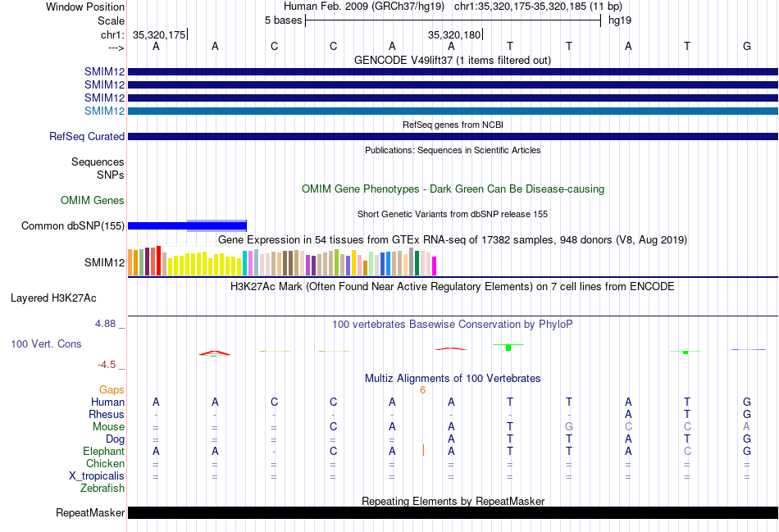Click the -4.5 PhyloP lower scale value
This screenshot has height=532, width=779.
pyautogui.click(x=107, y=365)
